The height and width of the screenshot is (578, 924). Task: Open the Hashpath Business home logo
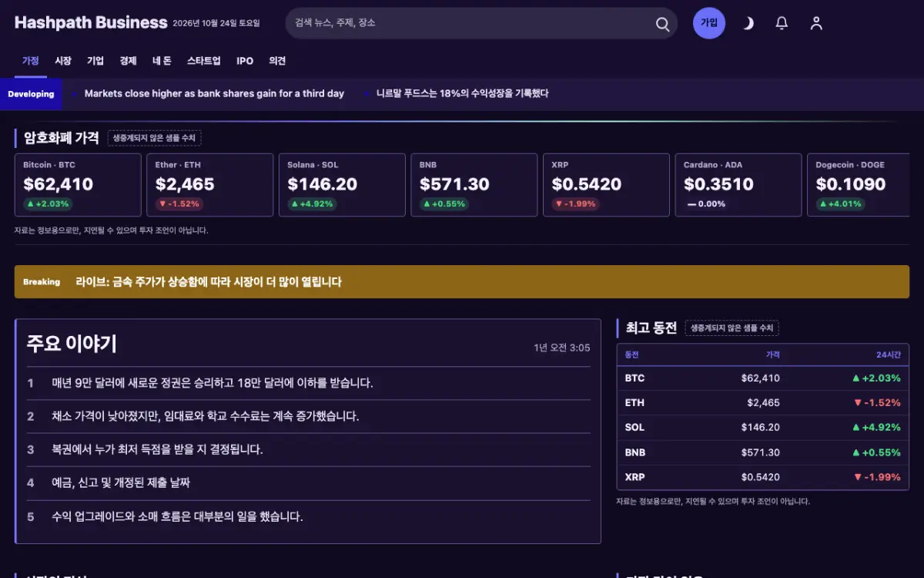(x=91, y=23)
